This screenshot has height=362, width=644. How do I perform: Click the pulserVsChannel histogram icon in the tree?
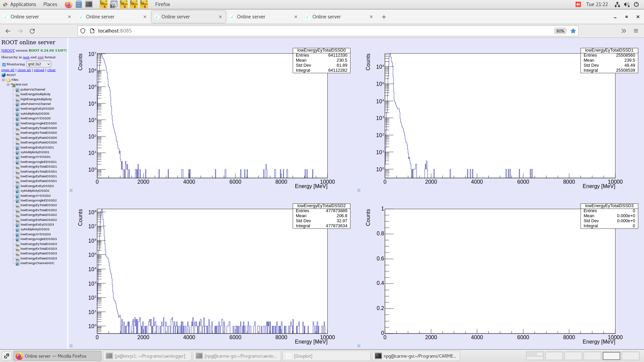17,89
